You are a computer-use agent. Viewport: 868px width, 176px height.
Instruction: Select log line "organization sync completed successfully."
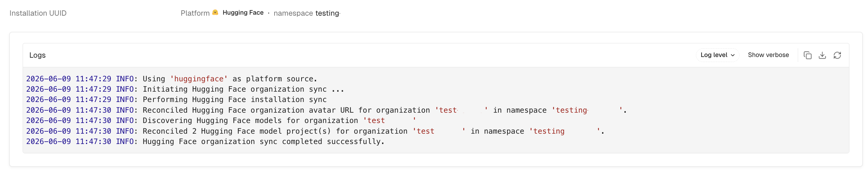click(205, 142)
